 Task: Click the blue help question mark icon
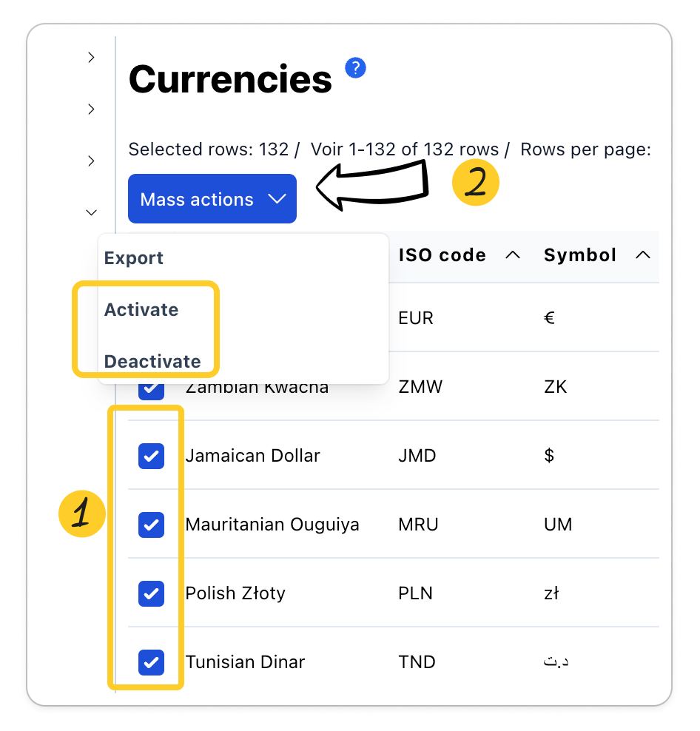pyautogui.click(x=356, y=69)
